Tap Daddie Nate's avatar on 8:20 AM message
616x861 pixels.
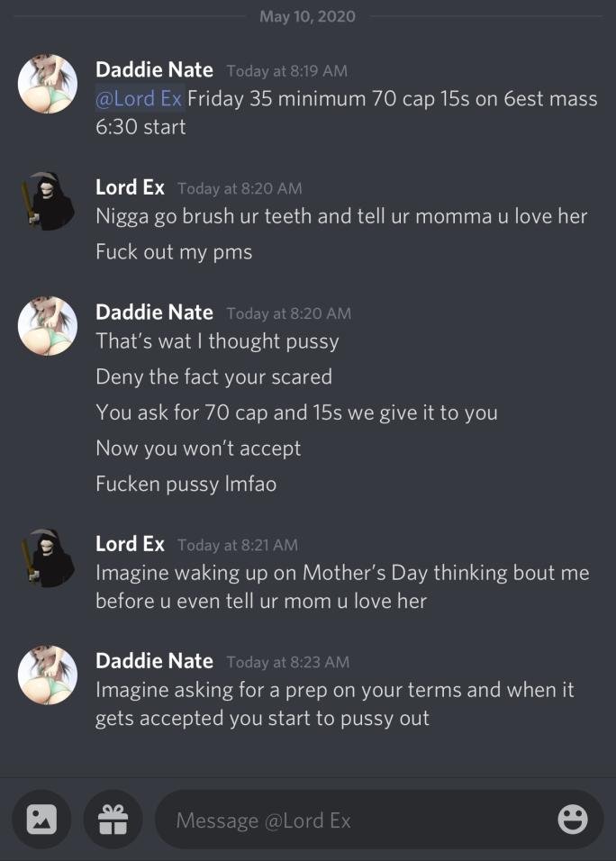(48, 326)
